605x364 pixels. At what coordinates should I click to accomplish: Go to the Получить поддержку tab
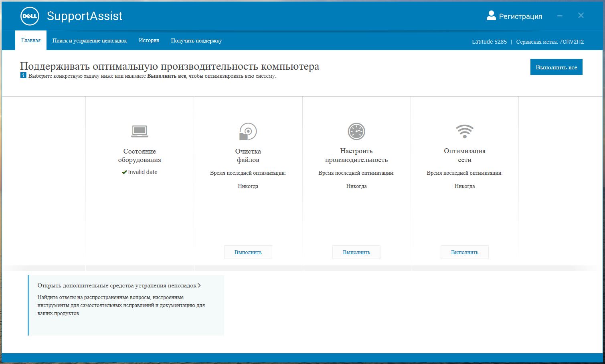click(x=196, y=41)
